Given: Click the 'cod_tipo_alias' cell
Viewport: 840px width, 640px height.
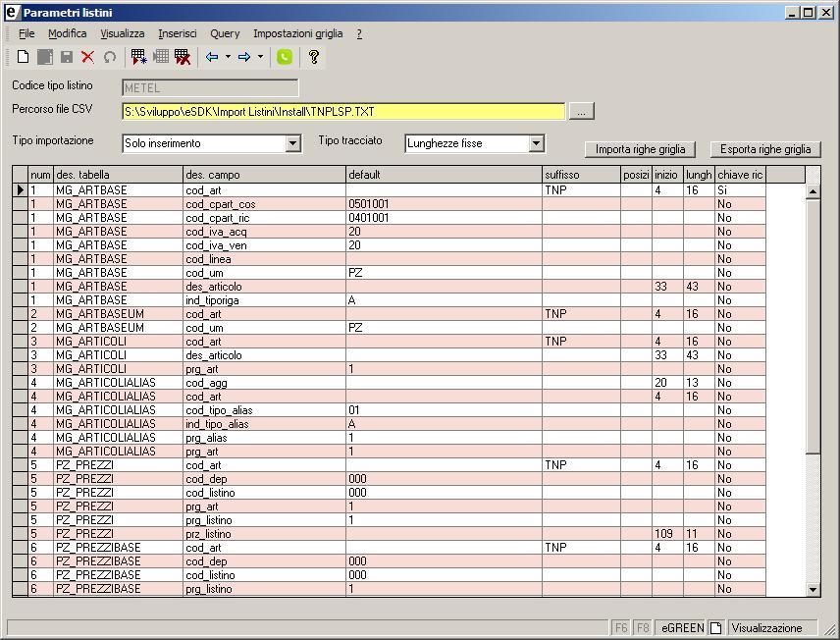Looking at the screenshot, I should coord(264,410).
